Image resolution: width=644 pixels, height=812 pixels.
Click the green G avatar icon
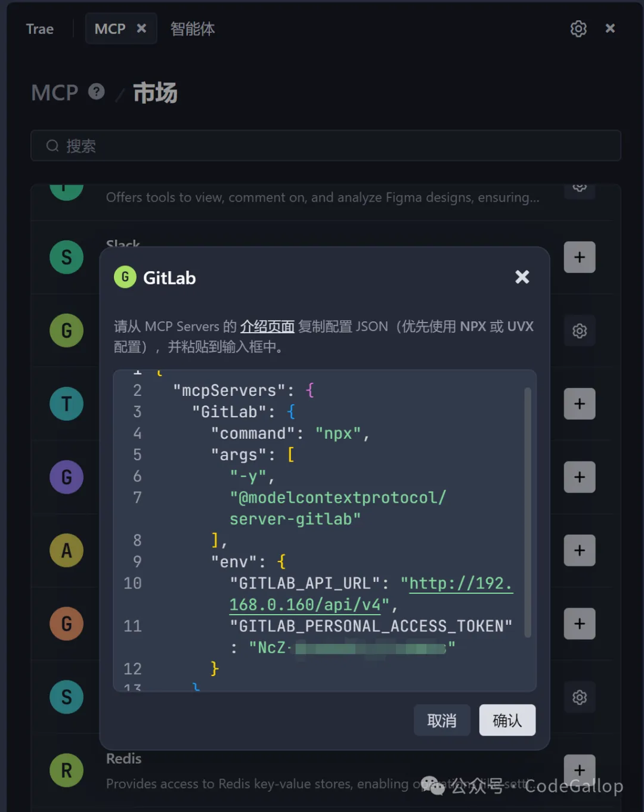coord(66,330)
